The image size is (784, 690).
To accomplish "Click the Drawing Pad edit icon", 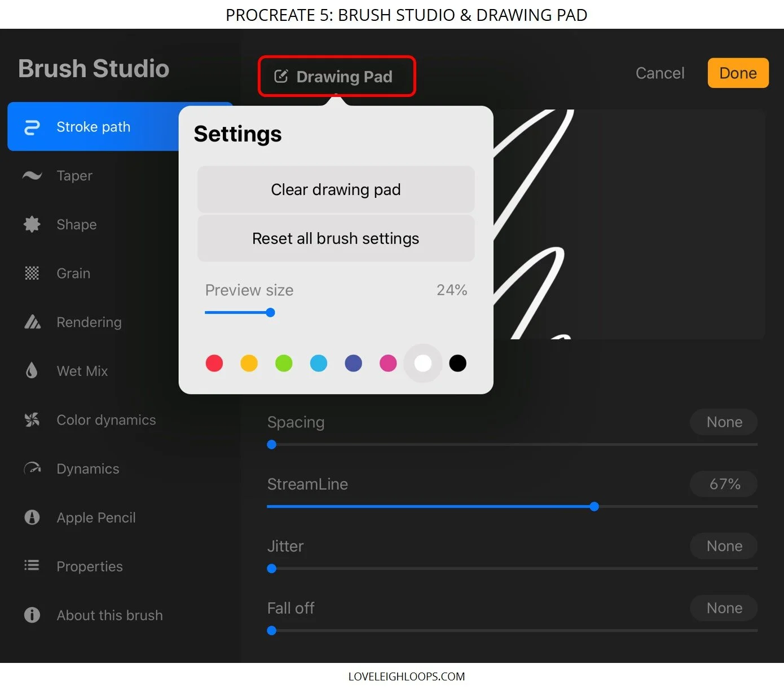I will [281, 76].
